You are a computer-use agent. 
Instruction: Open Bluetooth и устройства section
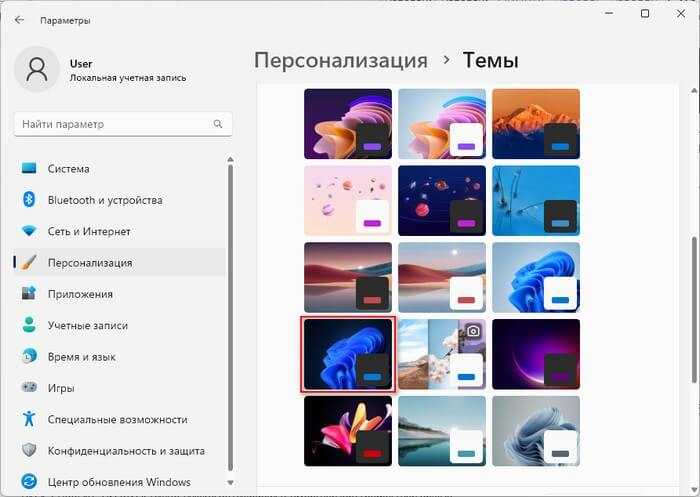pos(120,200)
